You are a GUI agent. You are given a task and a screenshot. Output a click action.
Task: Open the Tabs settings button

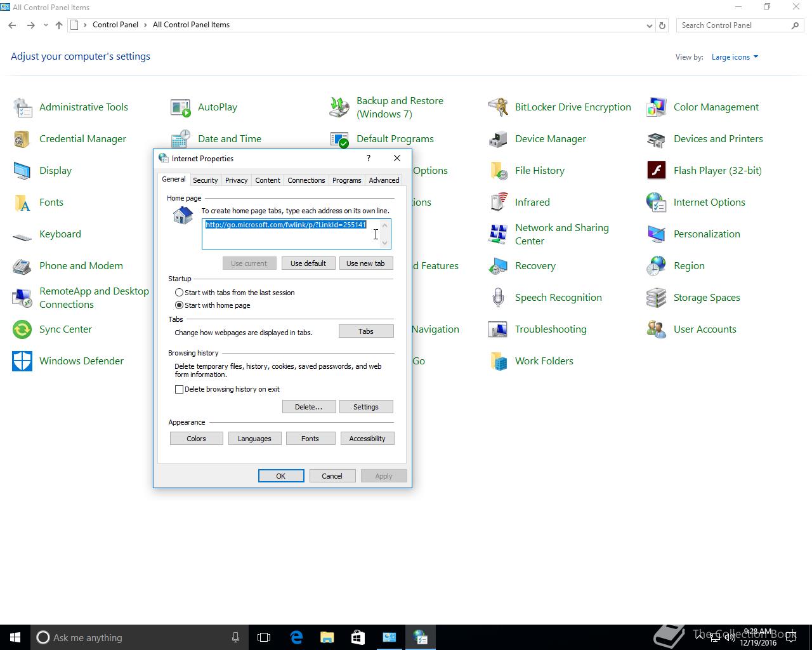366,331
